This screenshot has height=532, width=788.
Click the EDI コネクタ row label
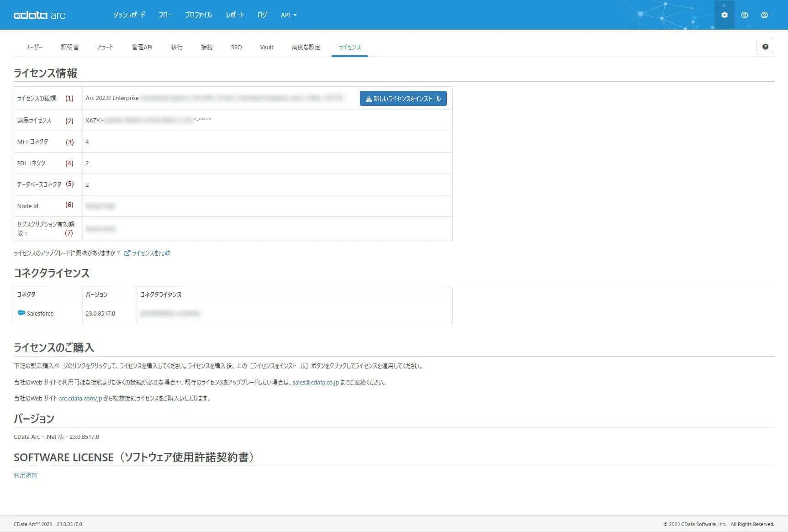(x=31, y=163)
